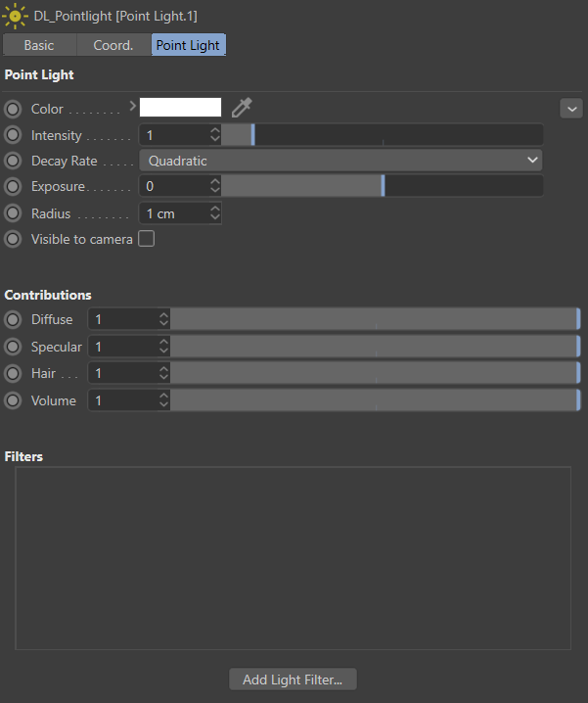Click the Radius value input field

[x=174, y=212]
